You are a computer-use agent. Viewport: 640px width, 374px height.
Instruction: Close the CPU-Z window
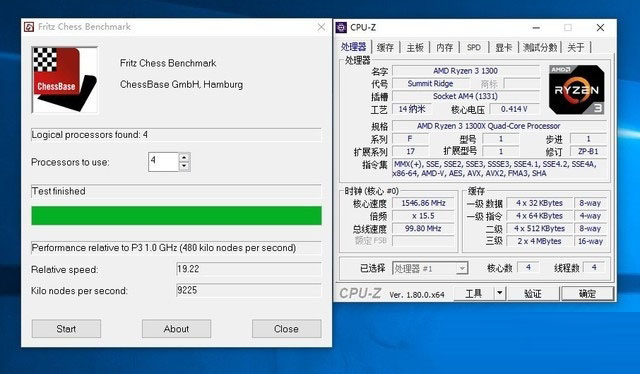[600, 28]
